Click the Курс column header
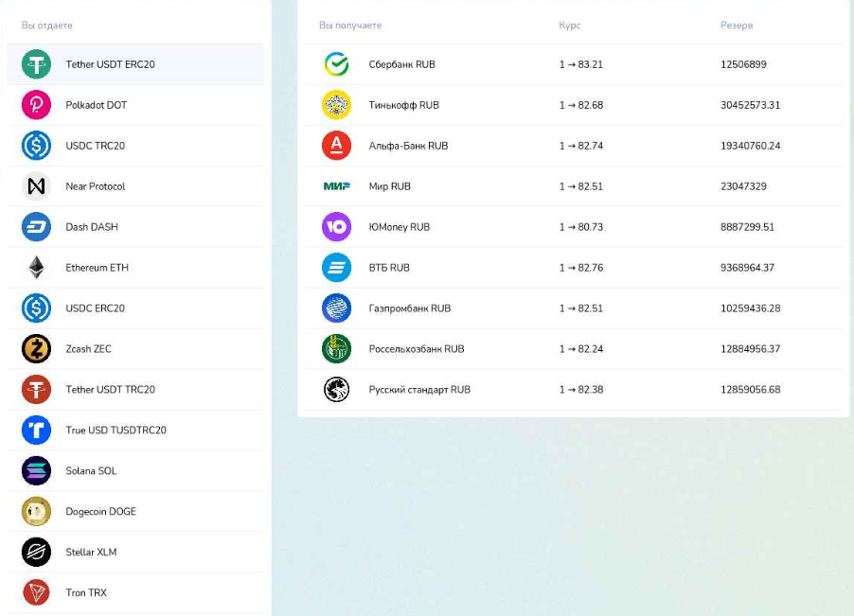The height and width of the screenshot is (616, 854). [570, 25]
